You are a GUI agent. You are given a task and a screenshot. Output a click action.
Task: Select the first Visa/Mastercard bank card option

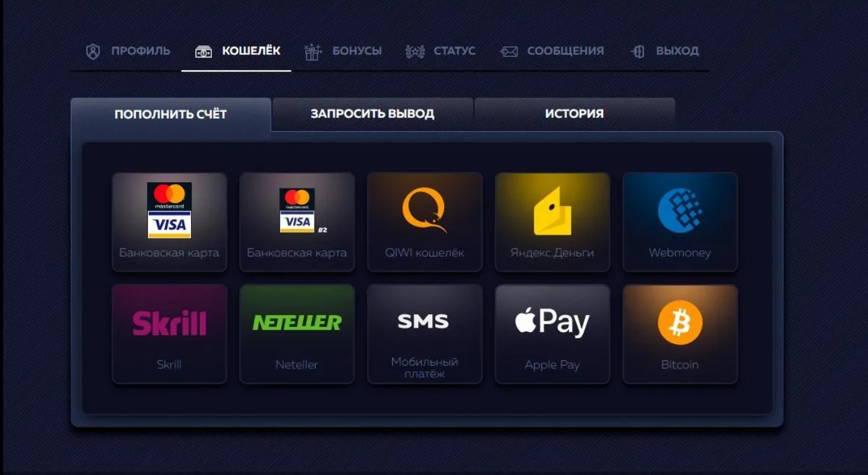[x=169, y=222]
